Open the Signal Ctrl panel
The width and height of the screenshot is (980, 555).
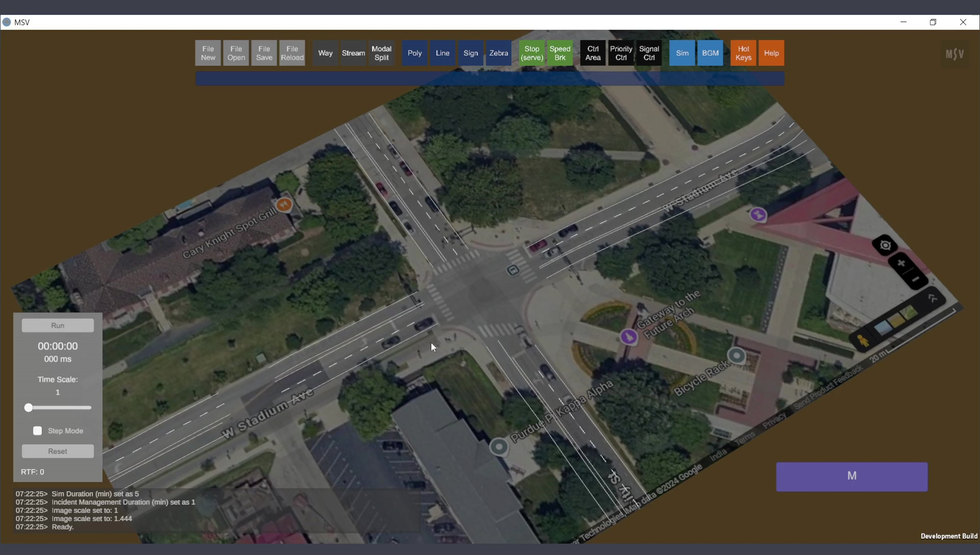click(649, 53)
